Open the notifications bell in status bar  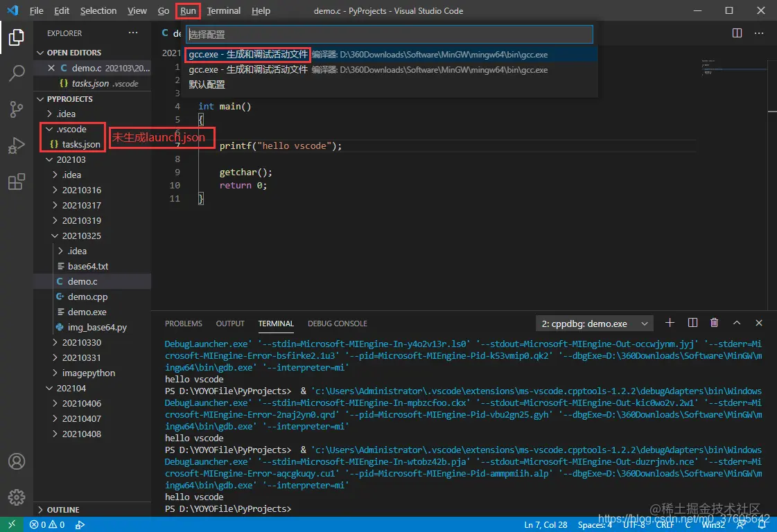pyautogui.click(x=762, y=524)
